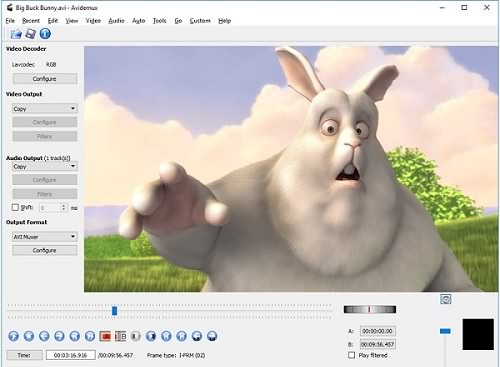Open the Recent menu
This screenshot has width=500, height=367.
coord(31,21)
